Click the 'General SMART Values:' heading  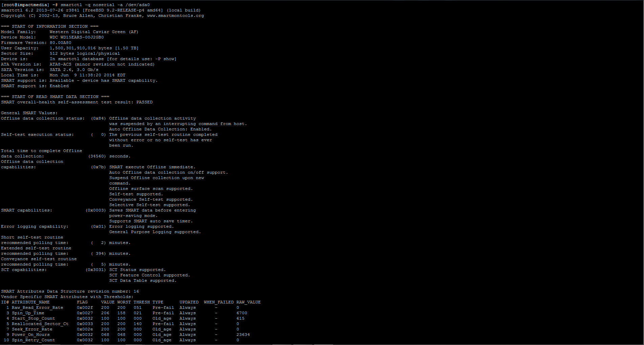pyautogui.click(x=29, y=113)
